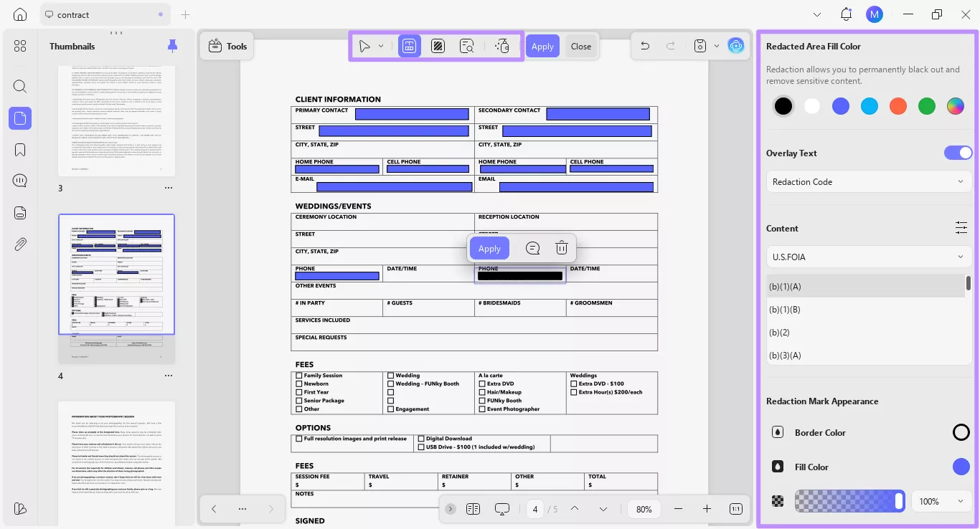Select the redact pages tool icon
The height and width of the screenshot is (529, 980).
pyautogui.click(x=438, y=47)
